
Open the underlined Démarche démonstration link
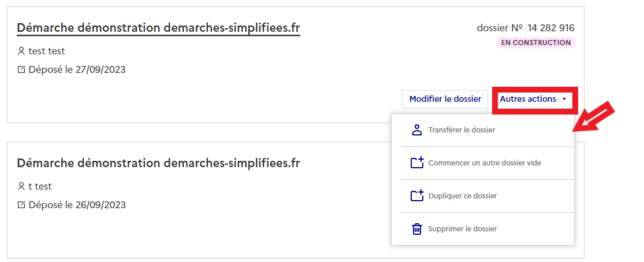click(x=158, y=28)
